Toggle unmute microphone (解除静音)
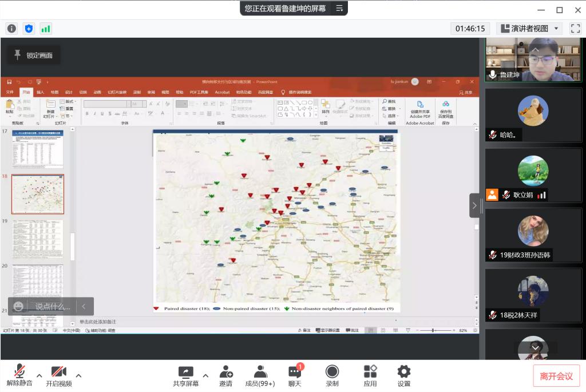586x392 pixels. [19, 375]
